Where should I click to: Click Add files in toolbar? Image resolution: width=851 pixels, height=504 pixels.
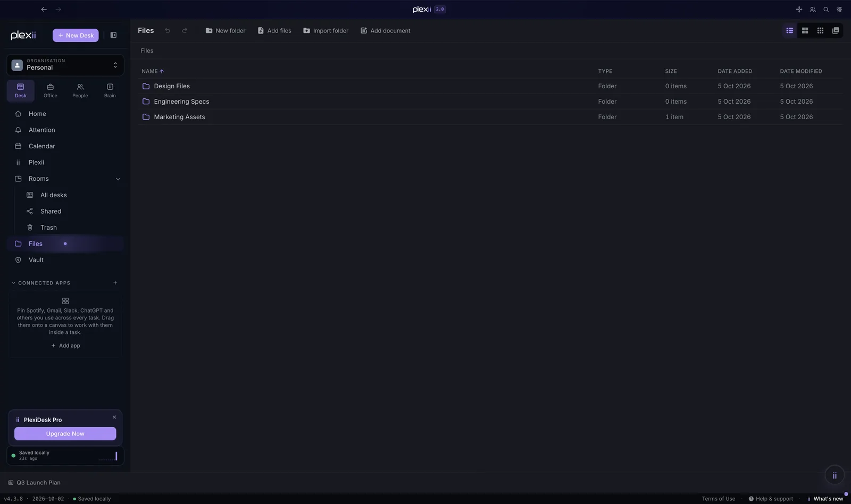[x=274, y=31]
